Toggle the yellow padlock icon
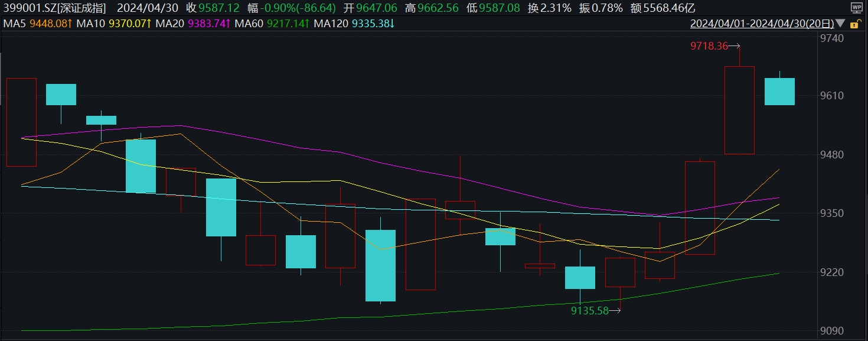Screen dimensions: 868x341 [x=854, y=24]
